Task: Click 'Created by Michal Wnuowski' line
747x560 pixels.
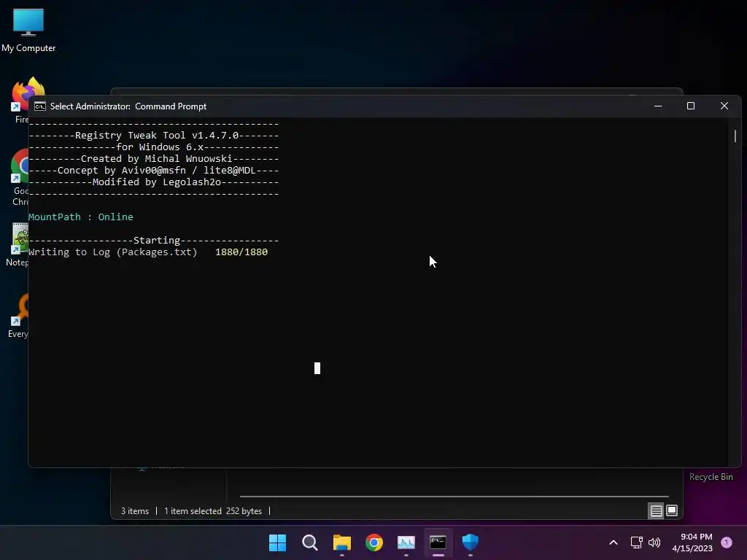Action: (154, 158)
